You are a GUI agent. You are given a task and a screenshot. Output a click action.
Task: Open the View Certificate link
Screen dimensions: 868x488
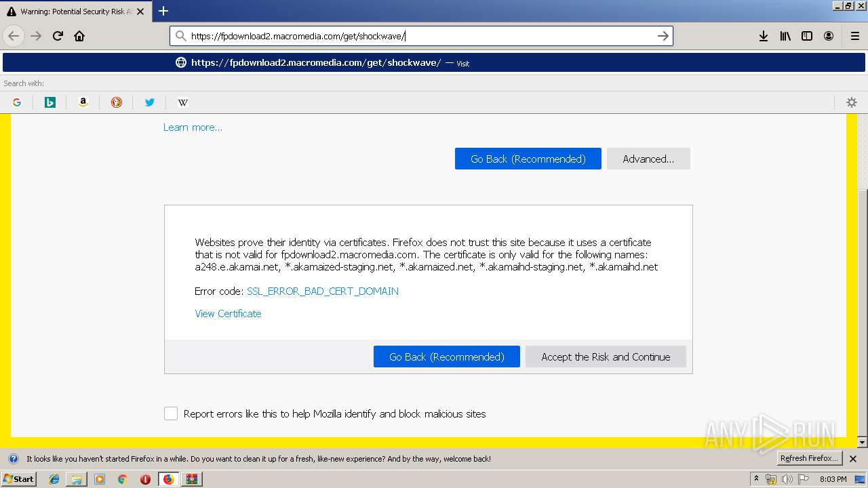tap(228, 314)
